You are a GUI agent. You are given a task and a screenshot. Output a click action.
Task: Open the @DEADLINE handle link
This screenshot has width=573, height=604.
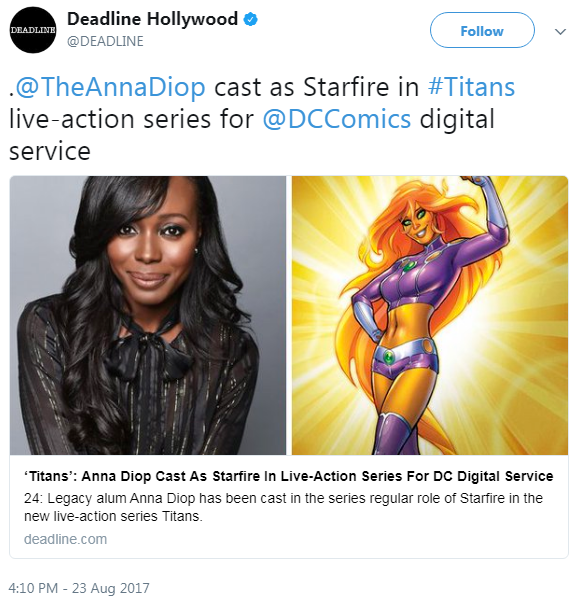coord(105,41)
